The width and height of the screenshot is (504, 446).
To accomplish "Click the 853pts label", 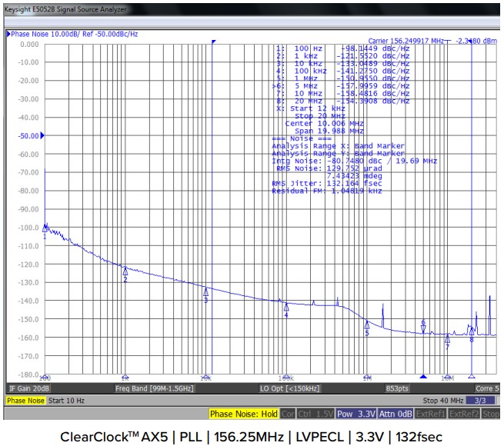I will (x=397, y=388).
